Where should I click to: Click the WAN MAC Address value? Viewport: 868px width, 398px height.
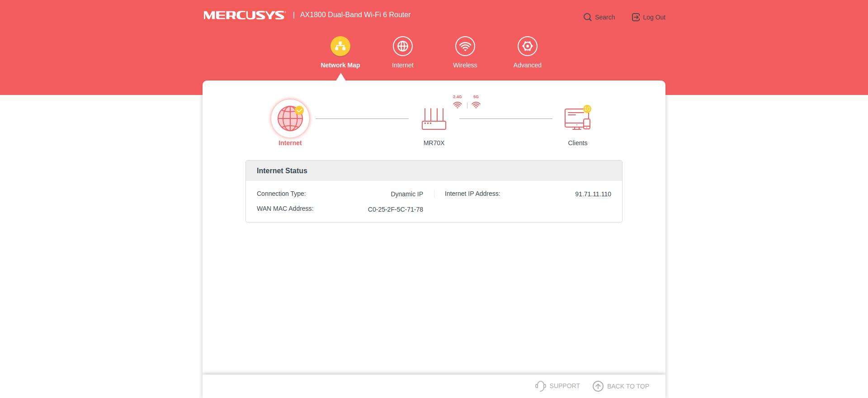[x=395, y=209]
